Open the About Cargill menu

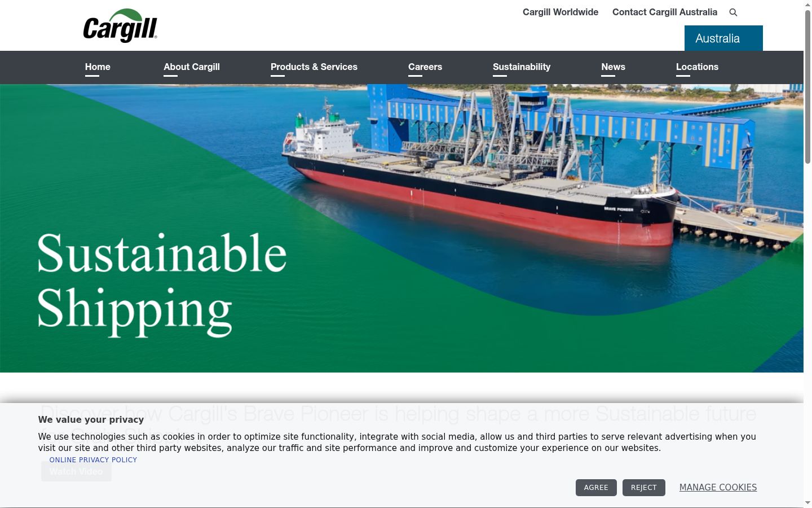[192, 67]
